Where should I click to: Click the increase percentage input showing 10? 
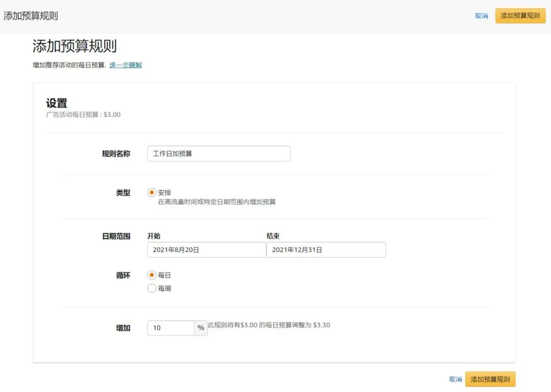(x=171, y=328)
